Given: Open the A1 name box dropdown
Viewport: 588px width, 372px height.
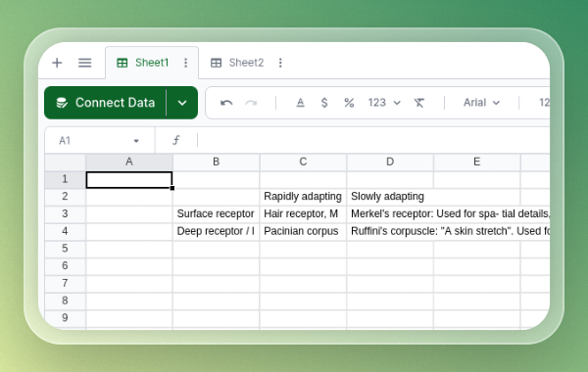Looking at the screenshot, I should (136, 141).
